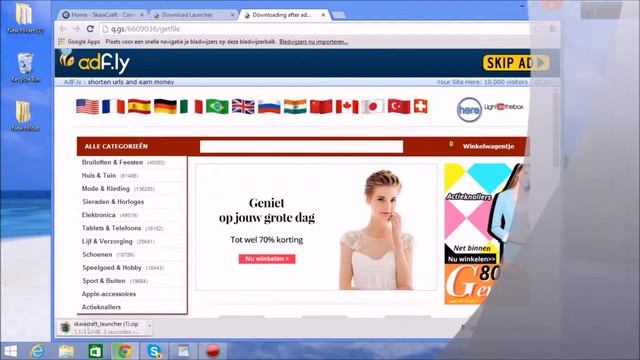The height and width of the screenshot is (360, 640).
Task: Close the Downloading after ad tab
Action: [323, 15]
